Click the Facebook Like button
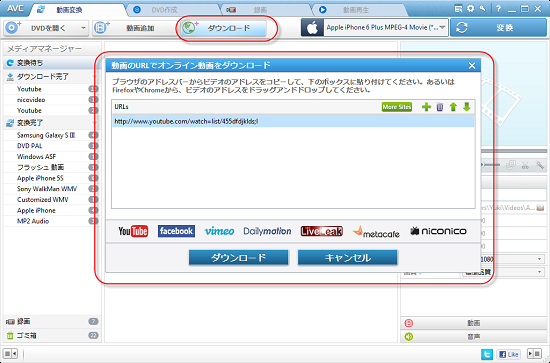Screen dimensions: 550x363 click(x=509, y=354)
